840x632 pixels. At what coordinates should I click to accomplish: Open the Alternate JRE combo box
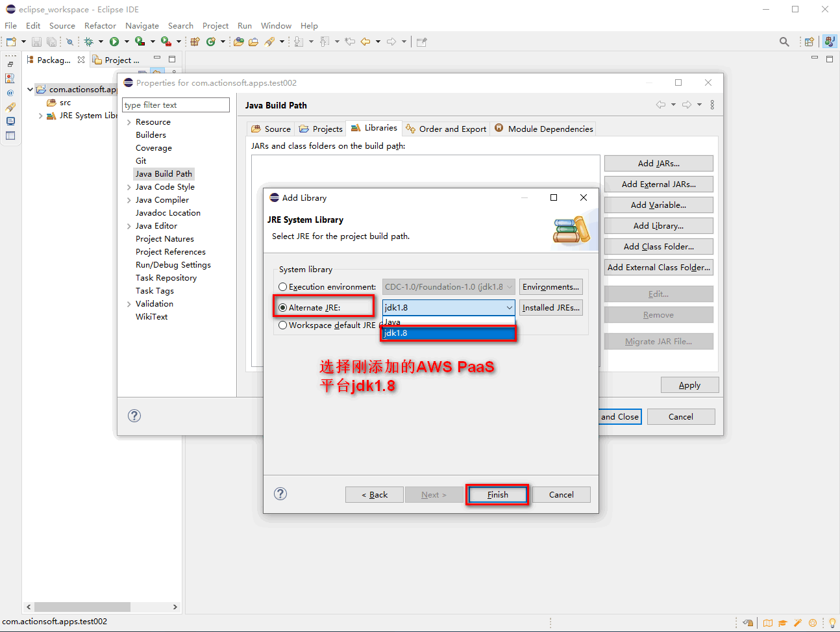pyautogui.click(x=448, y=308)
